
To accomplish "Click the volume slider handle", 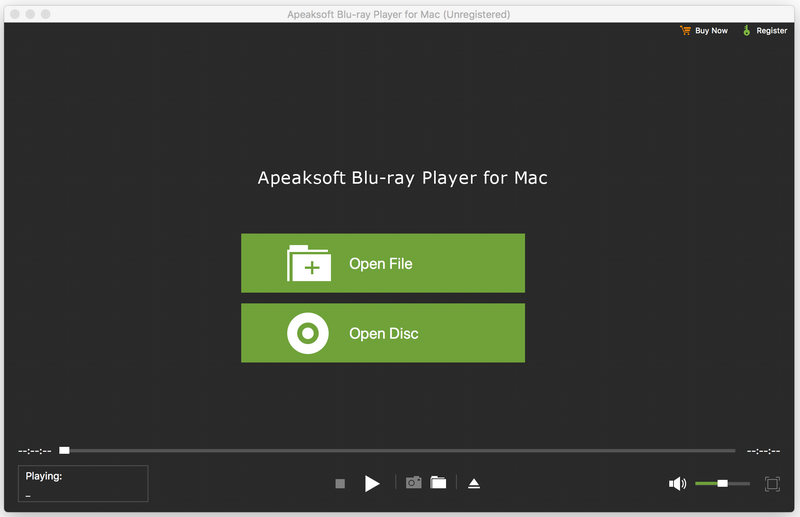I will [722, 483].
